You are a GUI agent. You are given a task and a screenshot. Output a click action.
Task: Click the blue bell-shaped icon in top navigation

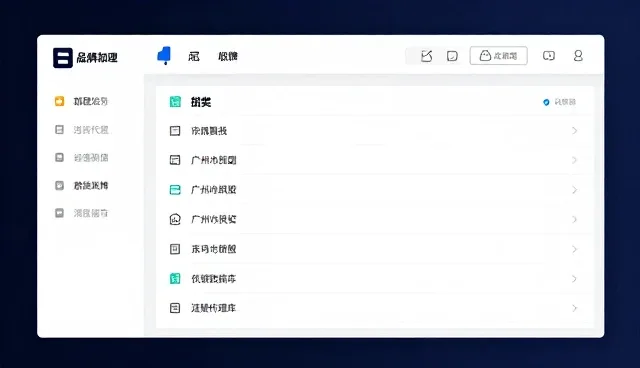(x=164, y=55)
